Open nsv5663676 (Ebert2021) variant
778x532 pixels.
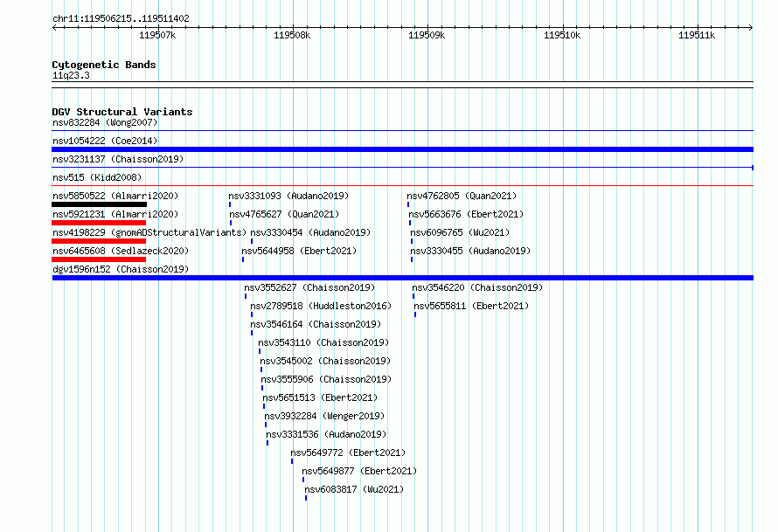click(466, 214)
